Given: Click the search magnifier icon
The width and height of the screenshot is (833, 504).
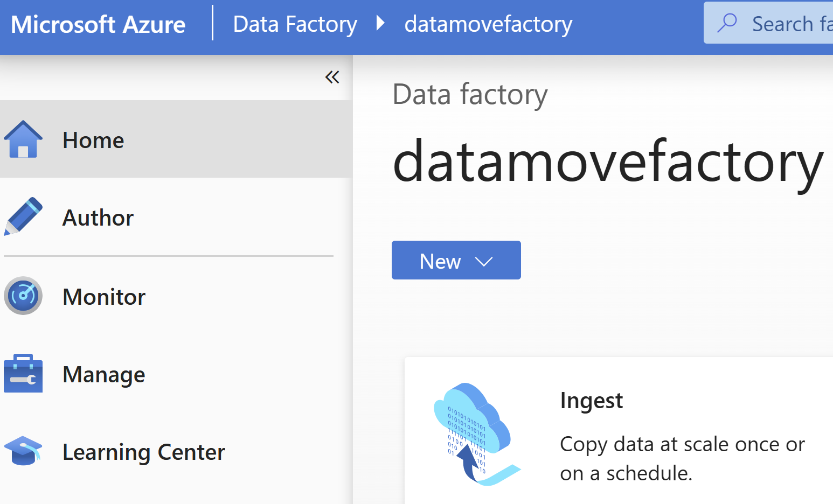Looking at the screenshot, I should tap(727, 23).
